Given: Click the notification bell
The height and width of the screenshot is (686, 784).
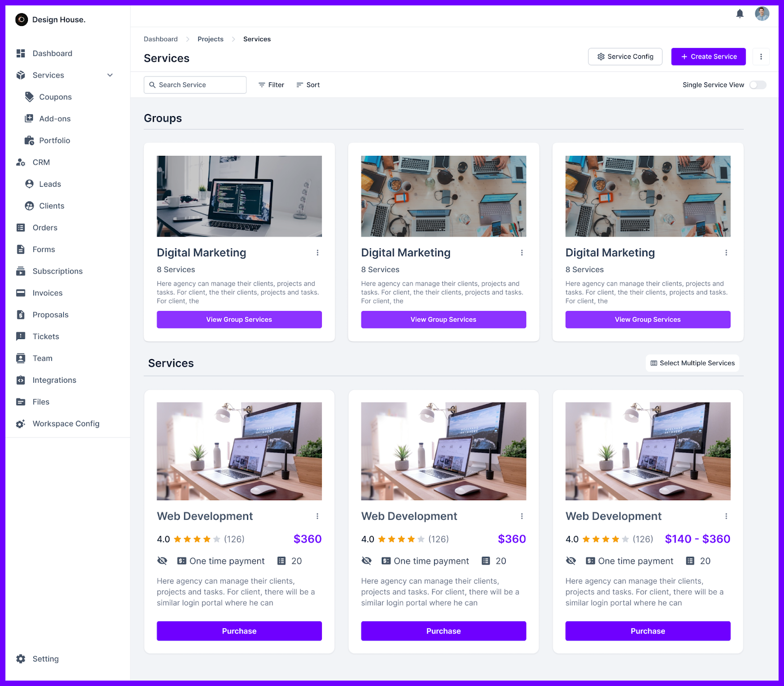Looking at the screenshot, I should (x=740, y=14).
